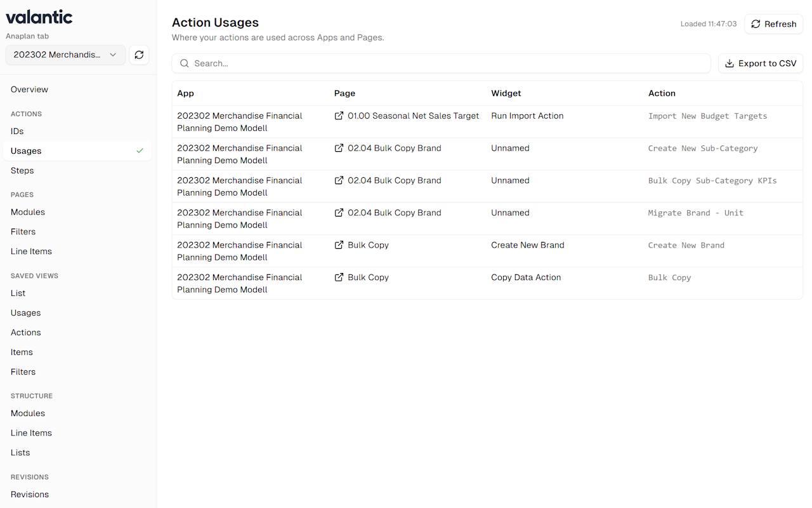Open Modules under Structure section
The image size is (812, 508).
pyautogui.click(x=77, y=413)
